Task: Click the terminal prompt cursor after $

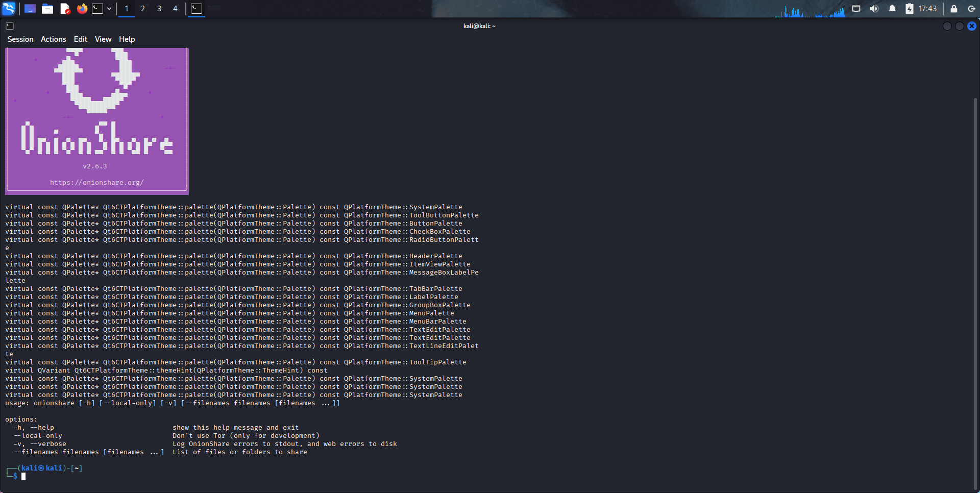Action: point(23,476)
